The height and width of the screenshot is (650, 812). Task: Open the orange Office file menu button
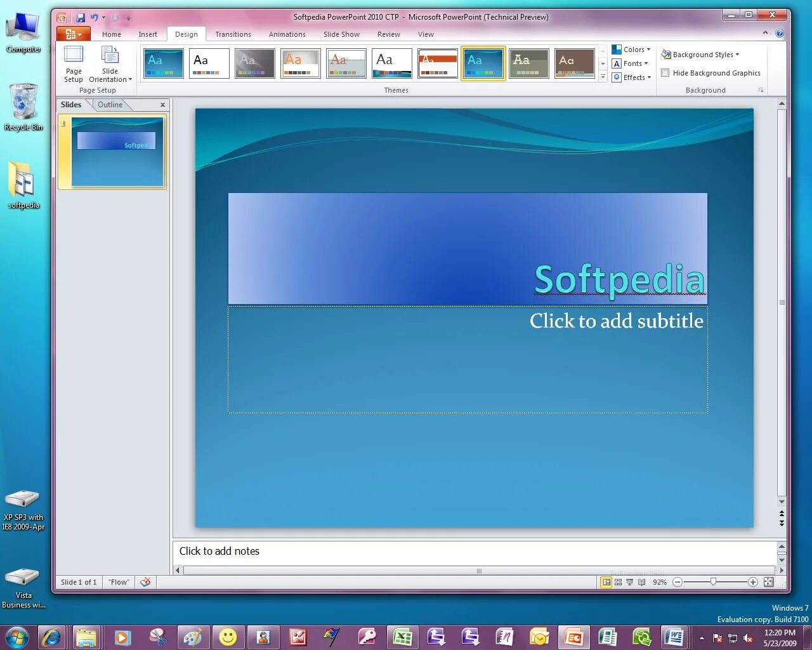coord(74,34)
